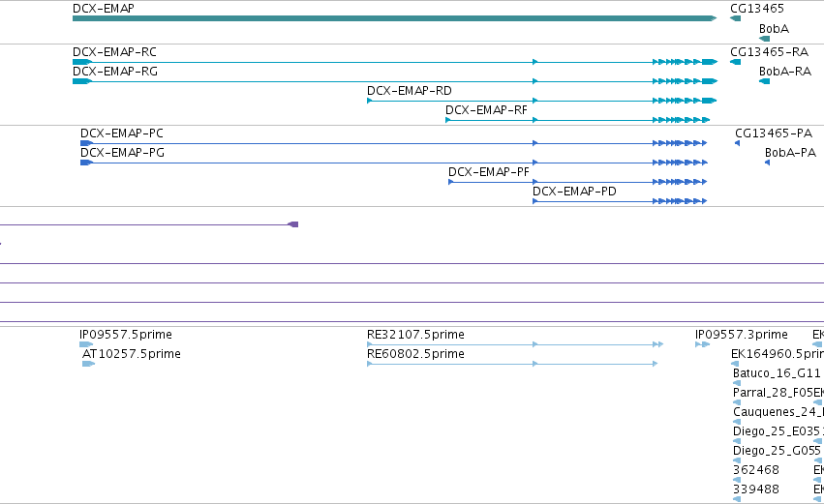
Task: Click the Diego_25_G055 feature label
Action: click(777, 451)
